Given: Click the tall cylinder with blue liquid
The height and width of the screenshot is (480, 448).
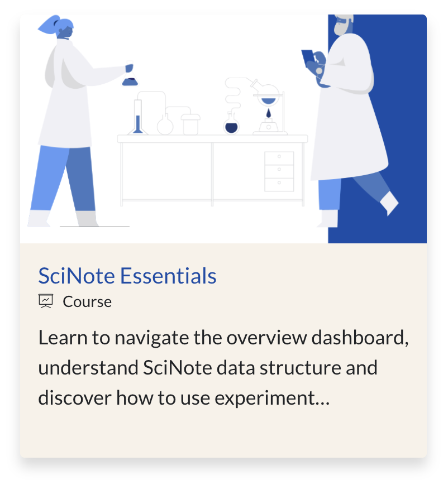Looking at the screenshot, I should pyautogui.click(x=138, y=117).
